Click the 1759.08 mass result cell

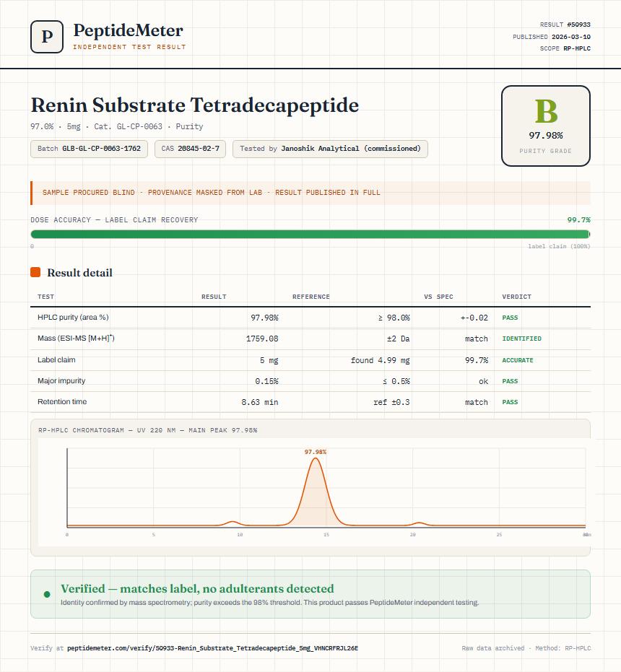pyautogui.click(x=262, y=339)
